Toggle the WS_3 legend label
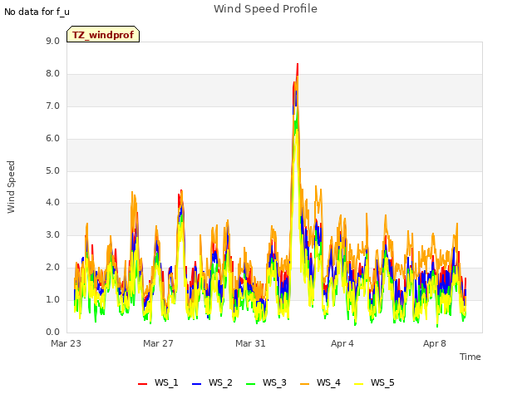 [x=274, y=382]
